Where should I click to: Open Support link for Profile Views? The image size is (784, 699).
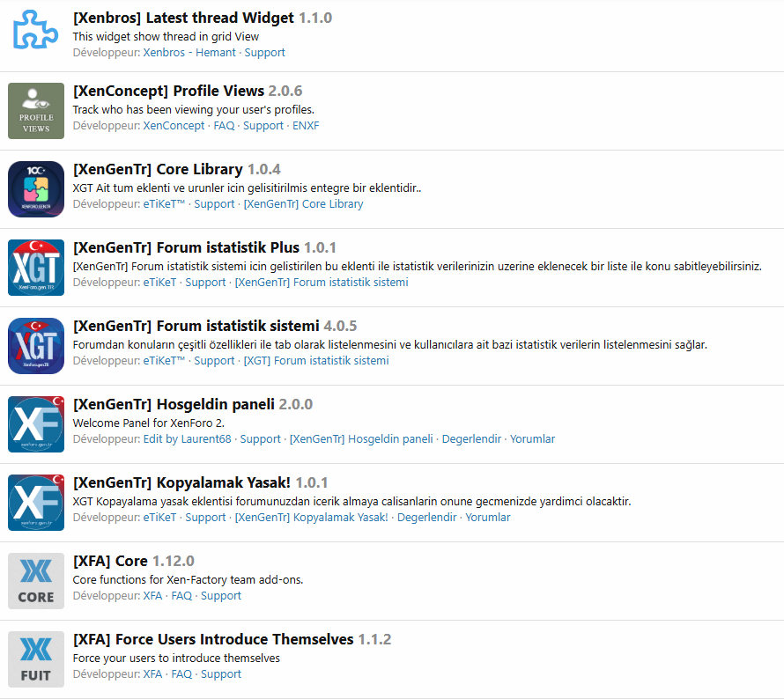tap(263, 125)
